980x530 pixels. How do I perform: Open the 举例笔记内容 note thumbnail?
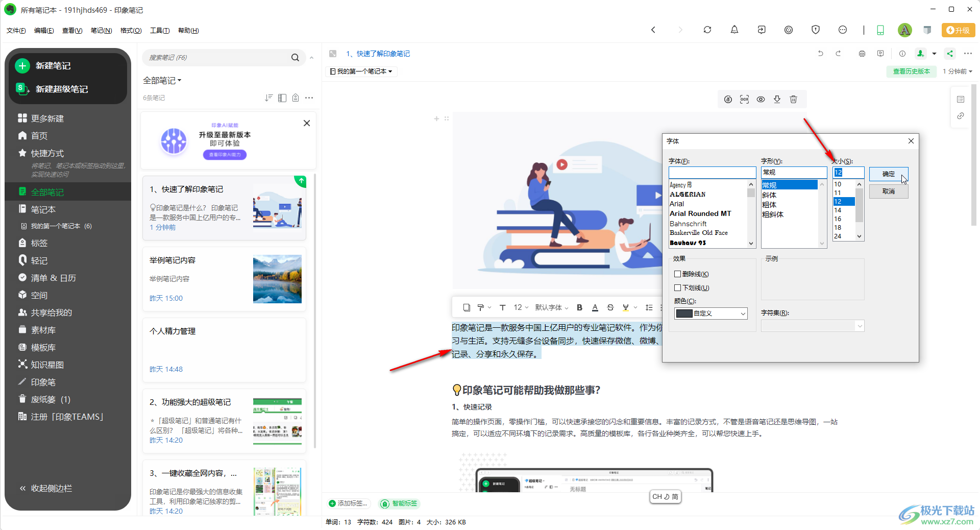click(x=277, y=279)
